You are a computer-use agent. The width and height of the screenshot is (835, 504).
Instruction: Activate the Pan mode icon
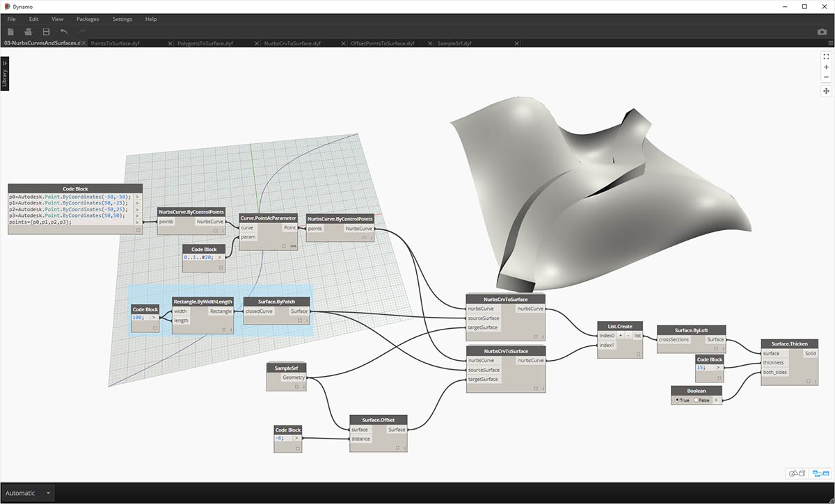click(x=826, y=91)
